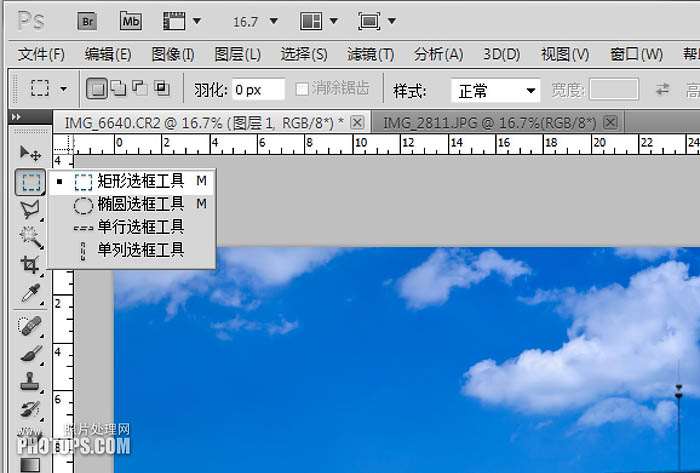The height and width of the screenshot is (473, 700).
Task: Select the Gradient tool
Action: pyautogui.click(x=30, y=465)
